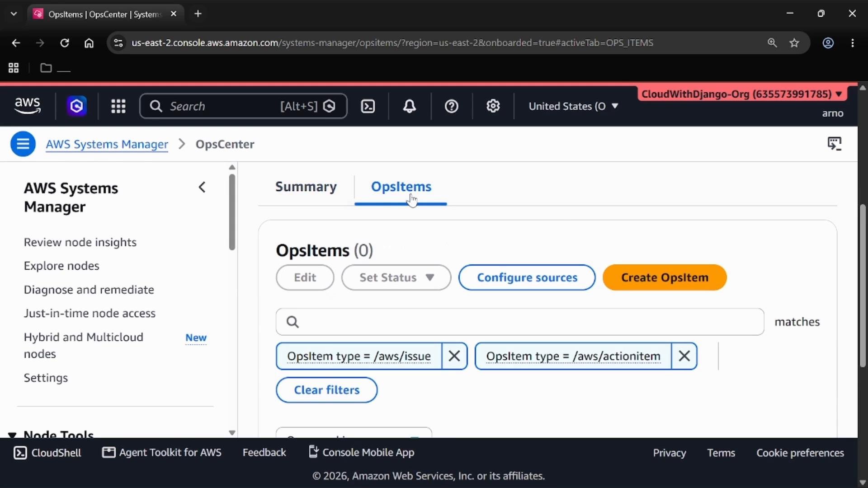Open the browser apps grid shortcut
Screen dimensions: 868x488
click(x=14, y=68)
